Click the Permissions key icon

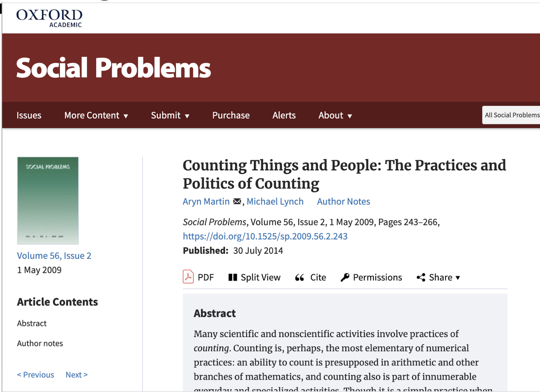click(x=345, y=277)
